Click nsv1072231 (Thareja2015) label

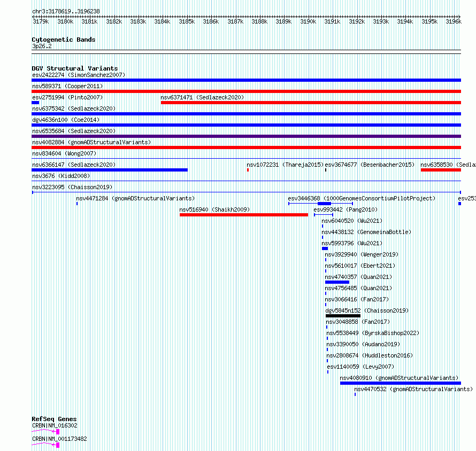[x=285, y=165]
